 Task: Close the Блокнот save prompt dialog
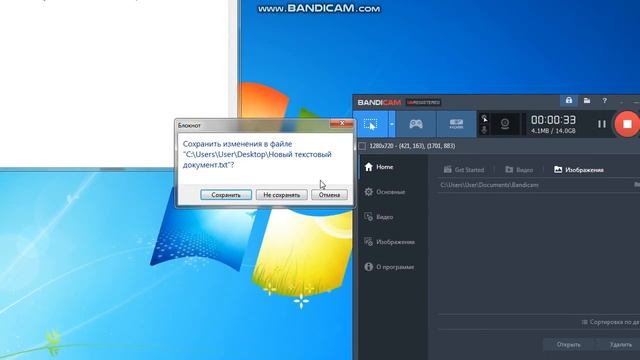pyautogui.click(x=342, y=123)
